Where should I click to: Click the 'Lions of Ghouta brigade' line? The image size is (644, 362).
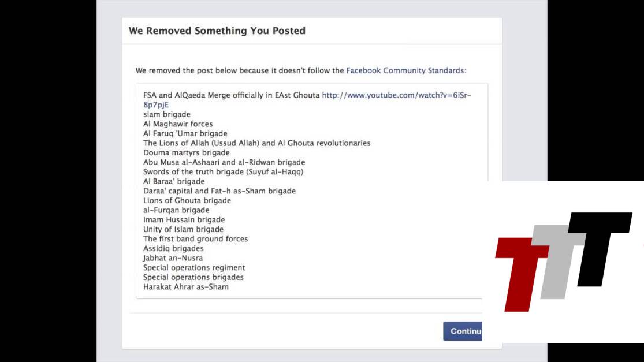(x=187, y=200)
